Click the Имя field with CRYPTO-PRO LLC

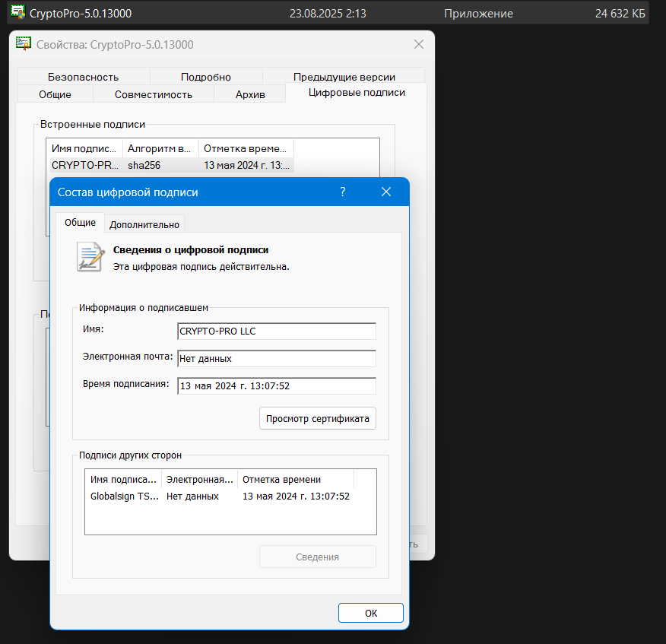pos(277,332)
